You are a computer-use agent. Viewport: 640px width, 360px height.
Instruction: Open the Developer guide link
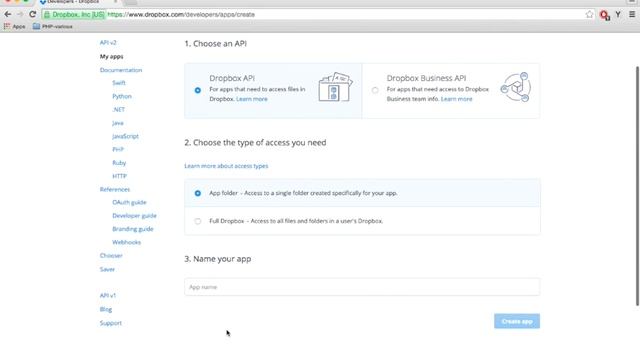point(134,216)
